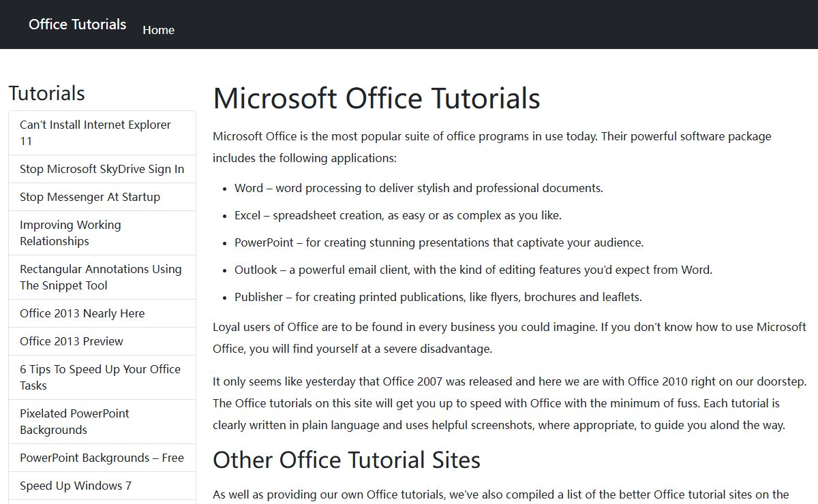Open Speed Up Windows 7 tutorial
The height and width of the screenshot is (504, 818).
102,486
